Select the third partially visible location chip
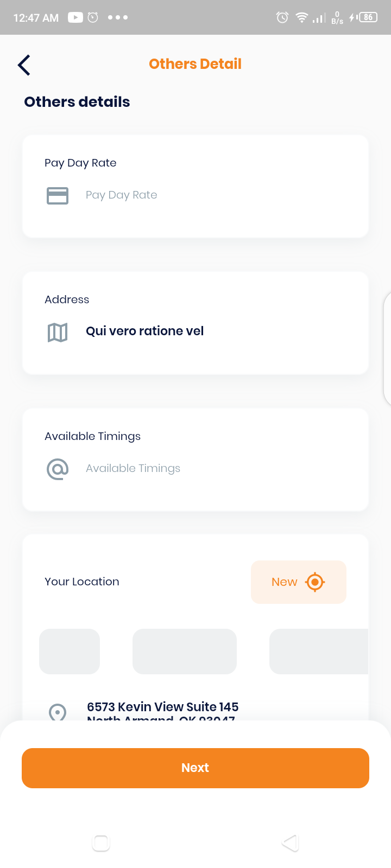The height and width of the screenshot is (868, 391). tap(319, 652)
